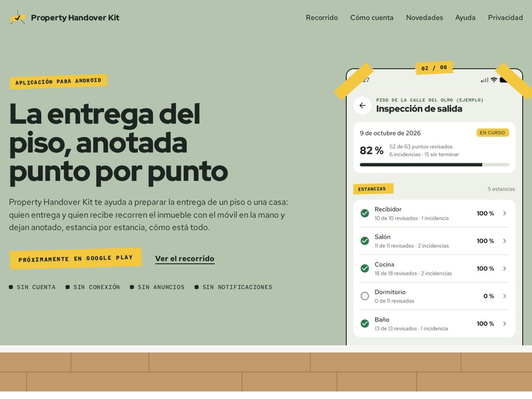This screenshot has width=532, height=399.
Task: Expand the Baño row chevron
Action: click(x=505, y=324)
